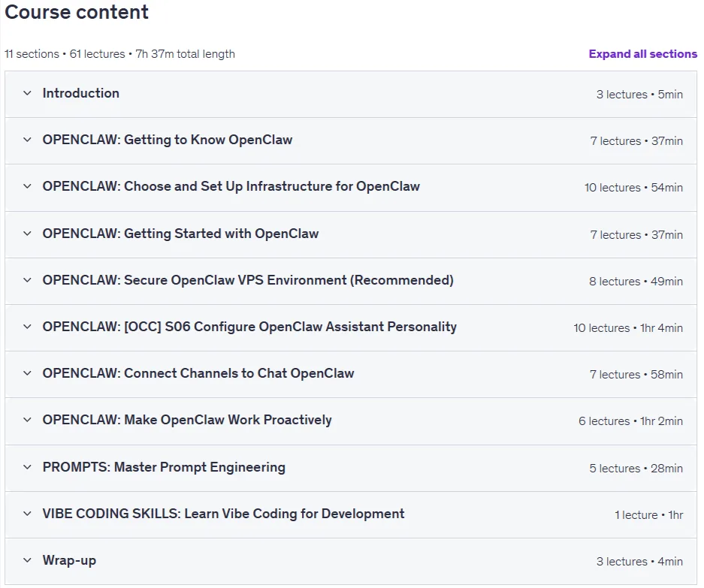Select 'OPENCLAW: Getting to Know OpenClaw' title

click(168, 140)
